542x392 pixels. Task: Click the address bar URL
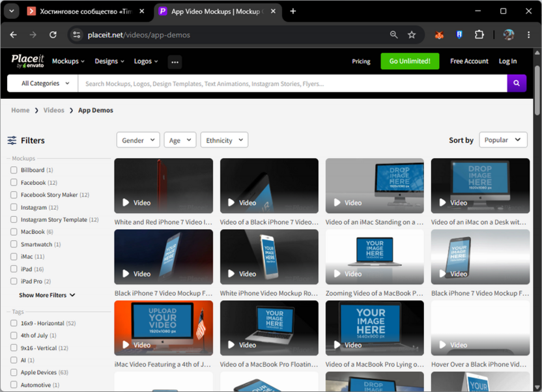[139, 35]
